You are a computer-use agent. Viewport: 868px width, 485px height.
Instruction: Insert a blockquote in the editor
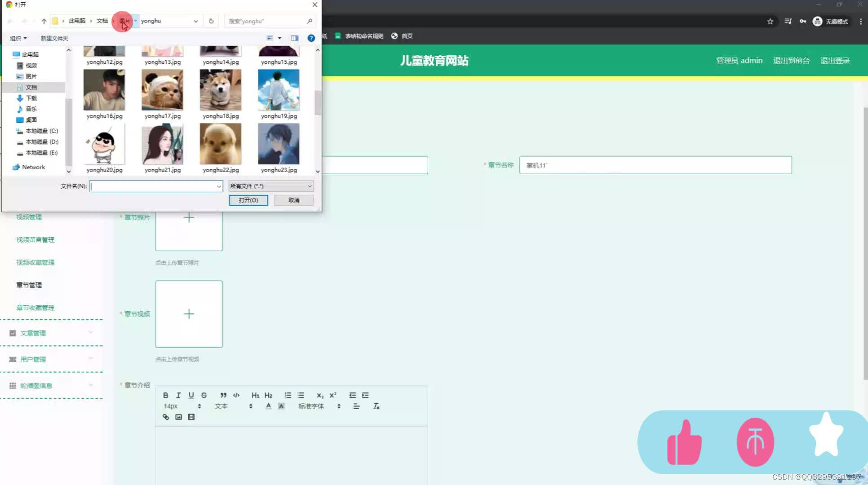tap(223, 395)
